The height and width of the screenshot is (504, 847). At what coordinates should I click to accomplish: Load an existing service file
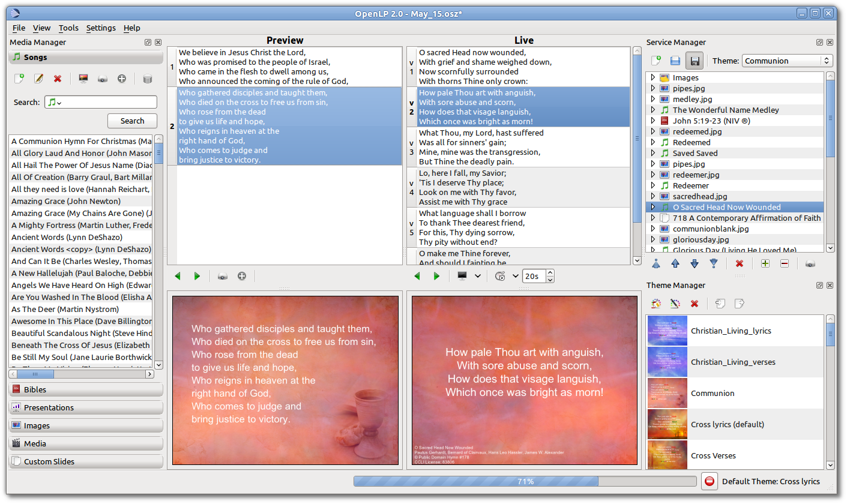pos(675,61)
